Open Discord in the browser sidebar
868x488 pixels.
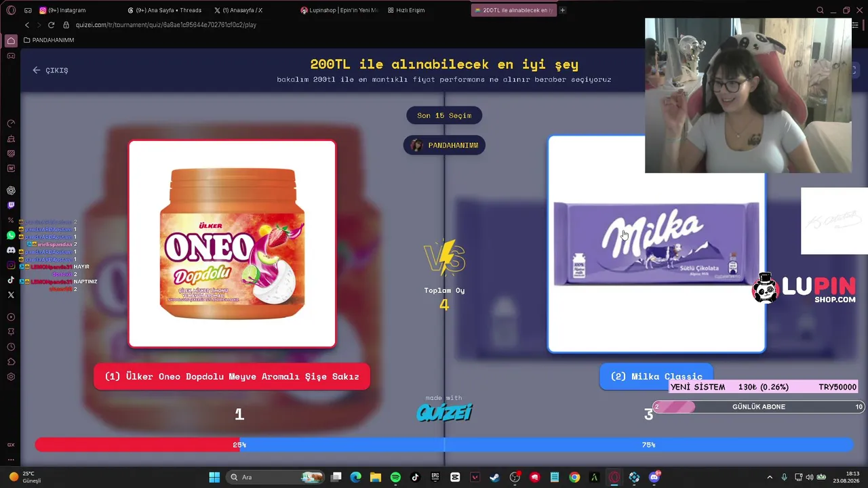[11, 250]
